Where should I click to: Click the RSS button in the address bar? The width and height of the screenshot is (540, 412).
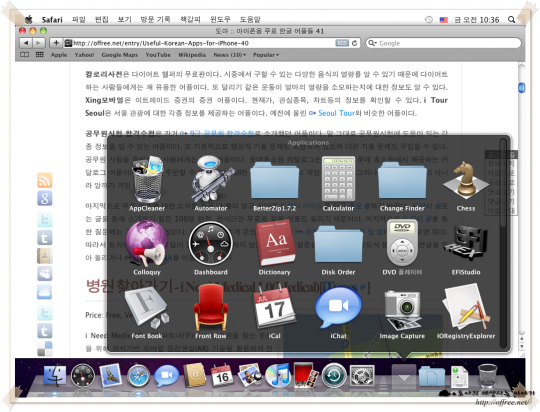(x=342, y=43)
